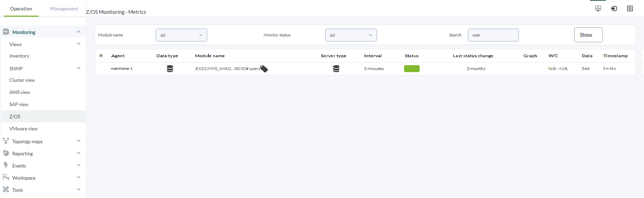The width and height of the screenshot is (644, 198).
Task: Click the '3 m 08 s' timestamp
Action: tap(609, 69)
